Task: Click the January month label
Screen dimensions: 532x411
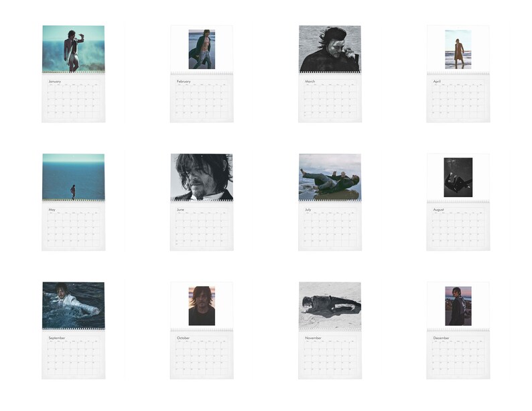Action: (55, 81)
